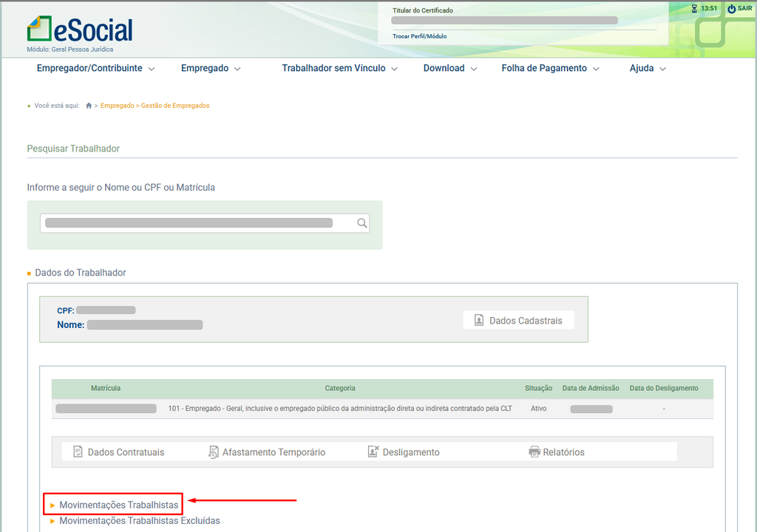Click the session timer hourglass icon

point(693,9)
